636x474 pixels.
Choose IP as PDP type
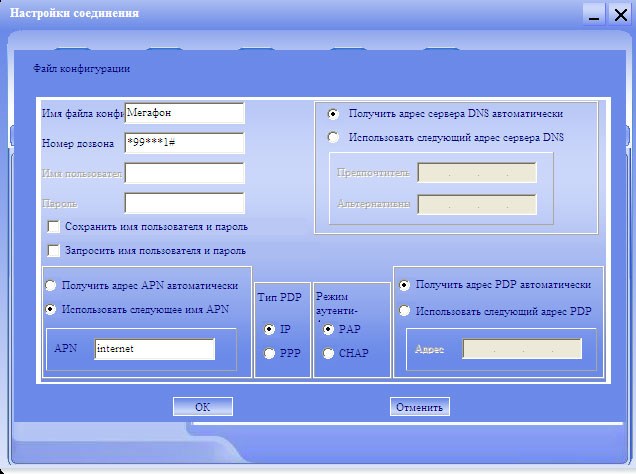pyautogui.click(x=269, y=329)
